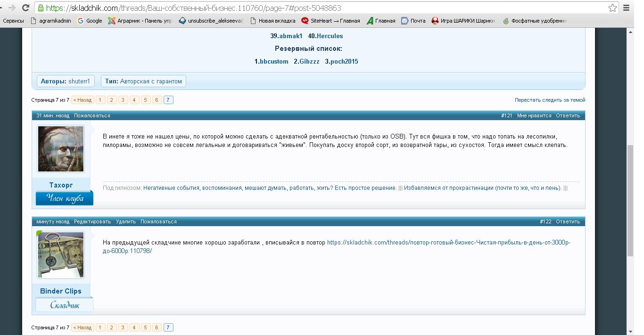Viewport: 644px width, 335px height.
Task: Reply to post #122 via Ответить
Action: tap(568, 221)
